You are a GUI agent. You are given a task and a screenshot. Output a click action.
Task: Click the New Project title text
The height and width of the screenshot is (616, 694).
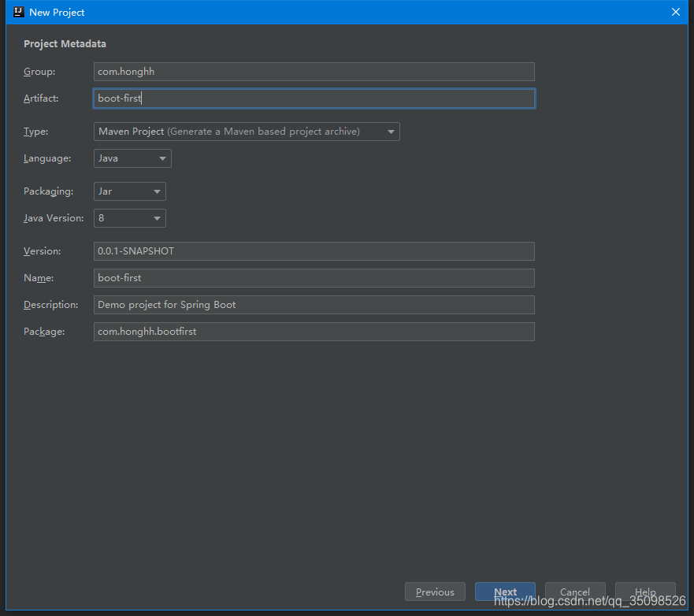[57, 13]
